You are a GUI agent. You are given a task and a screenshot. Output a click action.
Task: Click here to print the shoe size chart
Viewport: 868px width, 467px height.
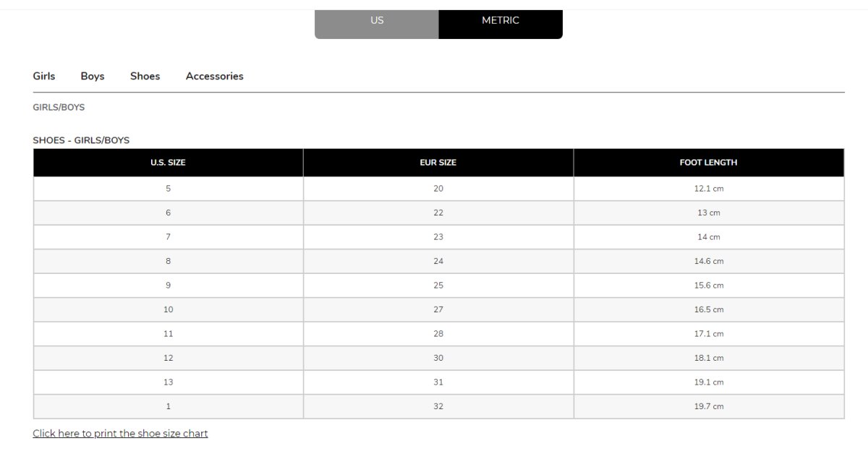[120, 434]
